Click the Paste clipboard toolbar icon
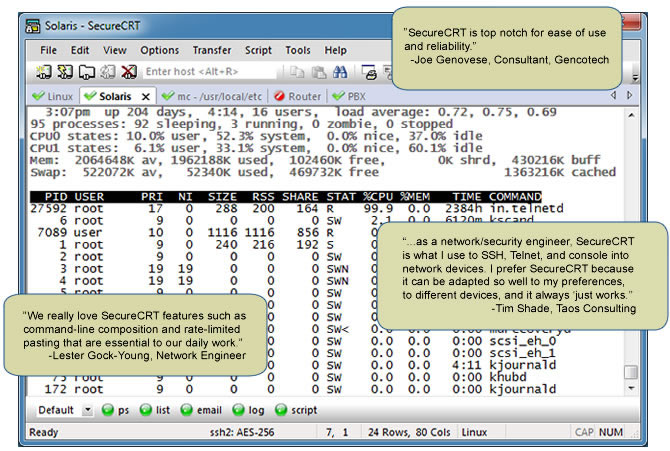670x451 pixels. point(319,72)
